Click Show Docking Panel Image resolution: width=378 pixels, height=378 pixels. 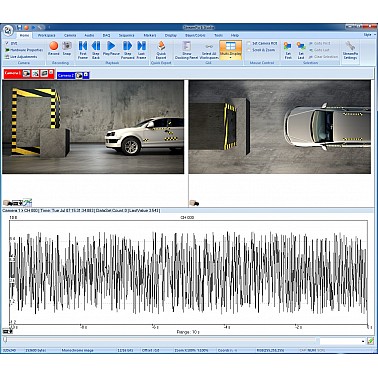(187, 50)
